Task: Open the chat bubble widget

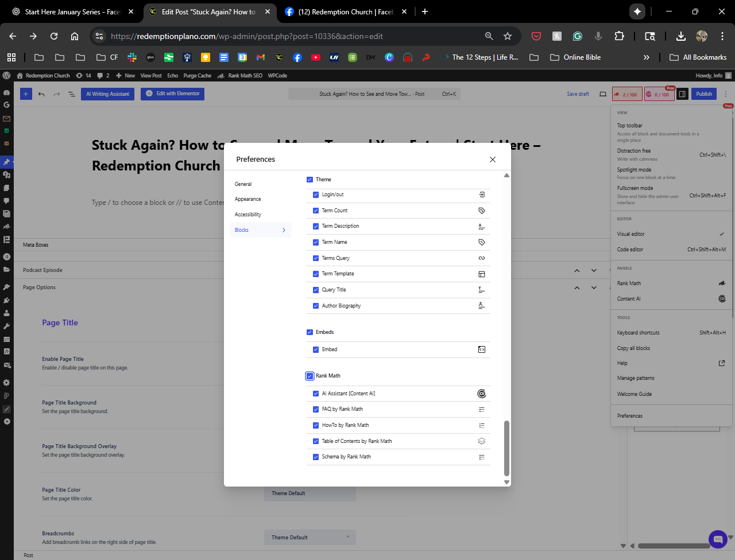Action: click(x=718, y=539)
